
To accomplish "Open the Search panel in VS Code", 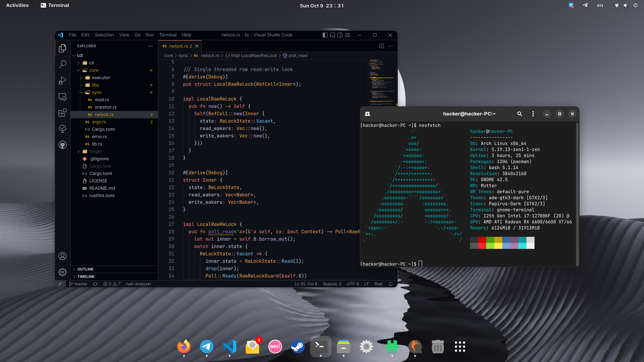I will pos(62,64).
